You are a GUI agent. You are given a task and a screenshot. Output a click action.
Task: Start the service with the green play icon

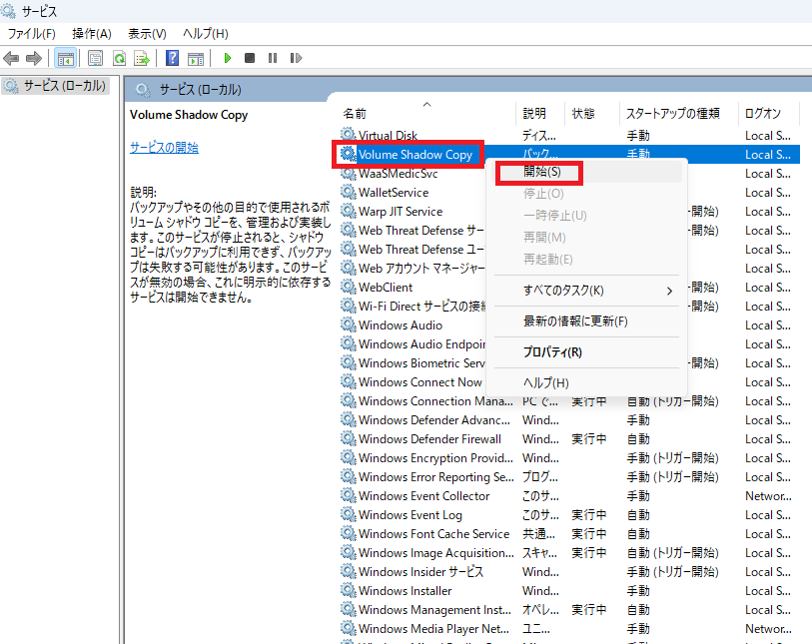tap(227, 58)
